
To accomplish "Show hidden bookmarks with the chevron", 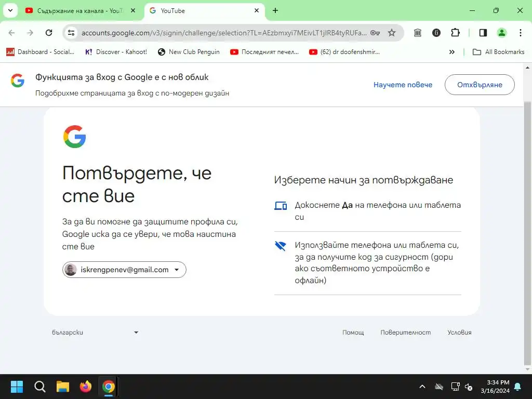I will coord(451,52).
